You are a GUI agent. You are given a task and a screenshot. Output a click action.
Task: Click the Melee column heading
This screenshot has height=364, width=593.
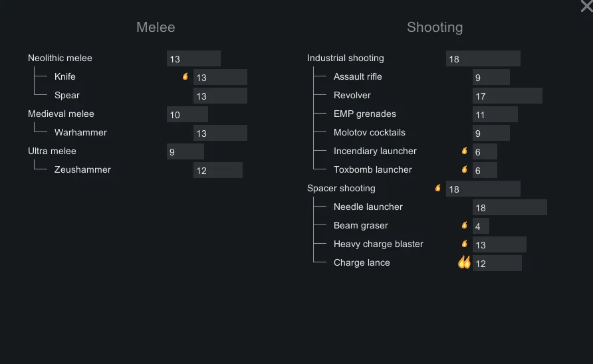(x=156, y=27)
